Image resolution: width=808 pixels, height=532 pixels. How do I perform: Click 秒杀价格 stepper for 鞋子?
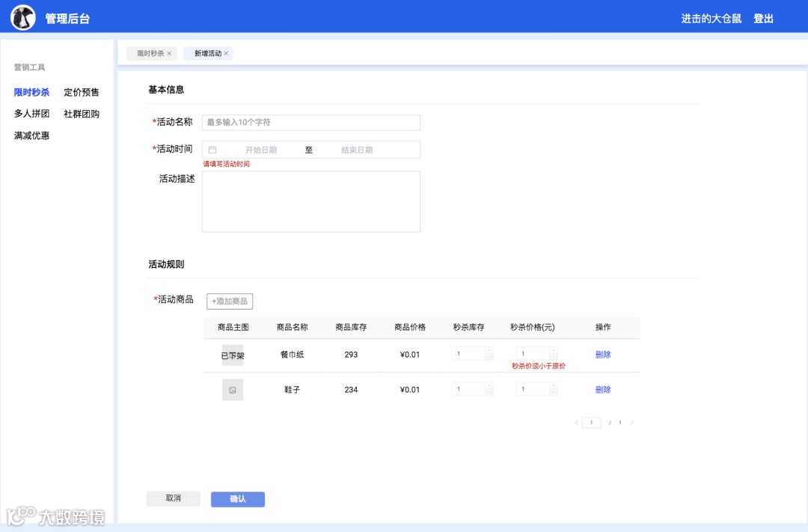(x=537, y=389)
